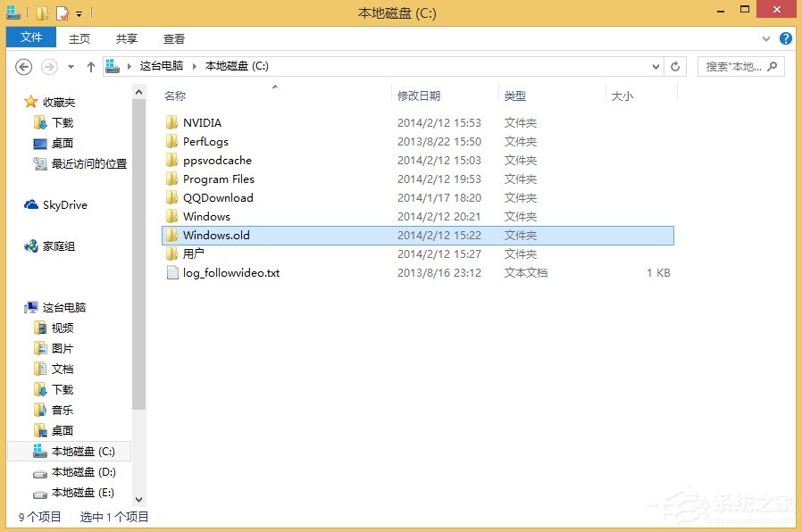
Task: Refresh the folder view with the refresh icon
Action: pos(675,65)
